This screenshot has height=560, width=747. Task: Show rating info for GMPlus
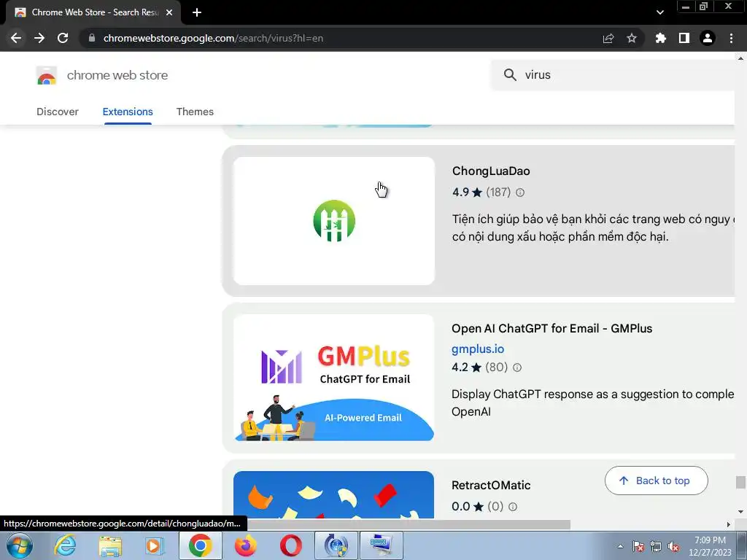(x=517, y=367)
